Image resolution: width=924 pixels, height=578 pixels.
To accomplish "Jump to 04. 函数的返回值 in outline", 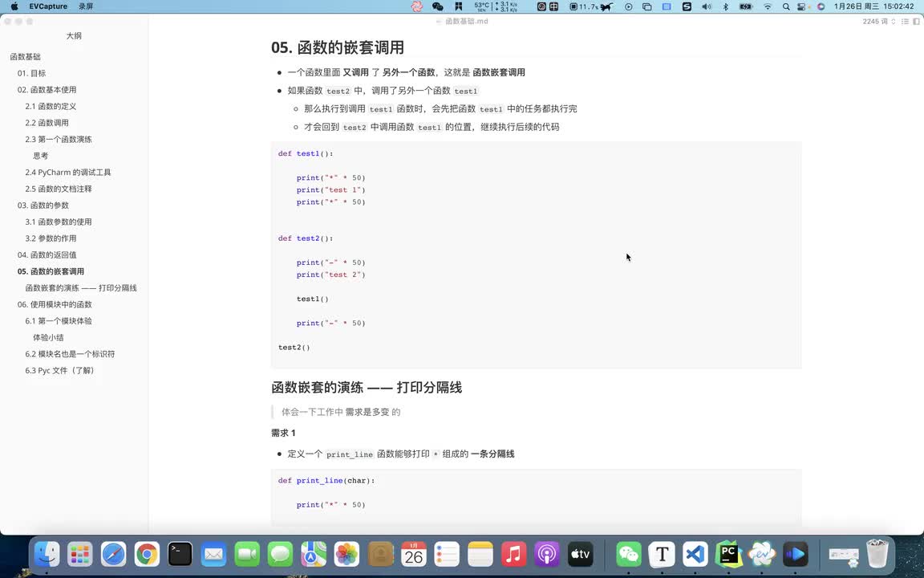I will (47, 254).
